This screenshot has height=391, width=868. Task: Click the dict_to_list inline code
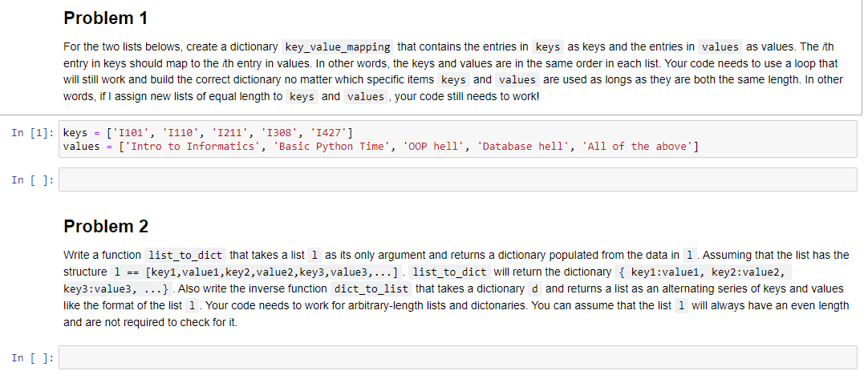pyautogui.click(x=371, y=288)
